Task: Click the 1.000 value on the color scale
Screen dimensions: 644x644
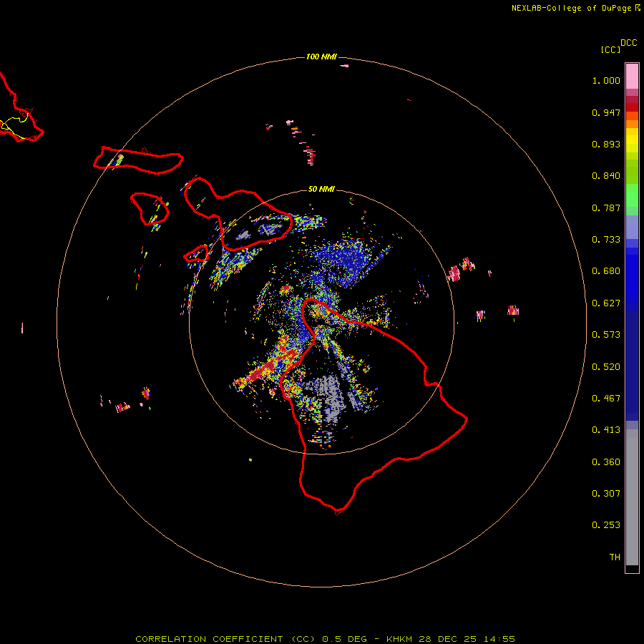Action: pos(606,80)
